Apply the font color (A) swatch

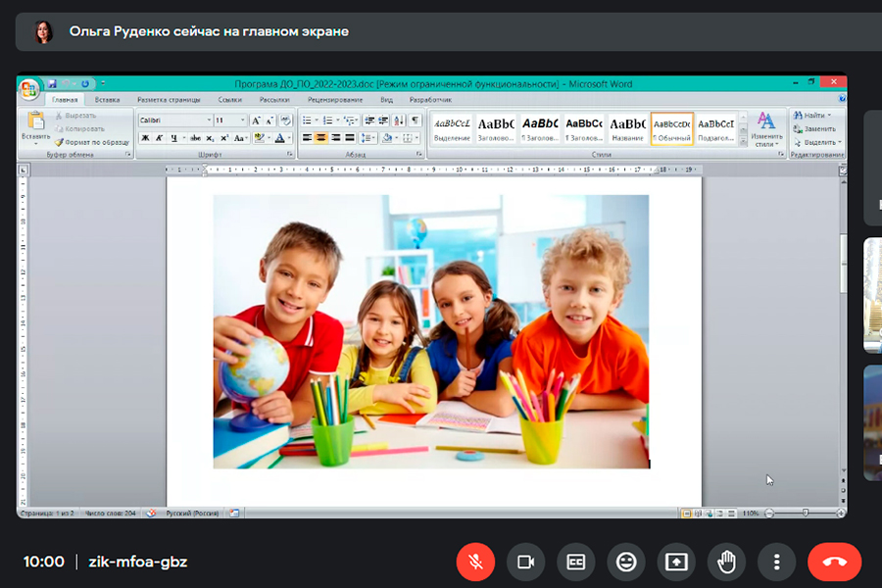(279, 138)
